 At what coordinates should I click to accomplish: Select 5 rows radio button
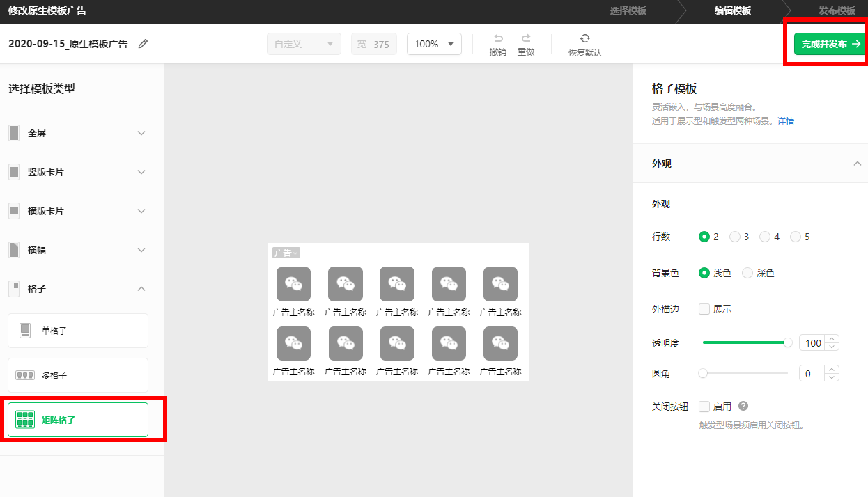click(796, 237)
